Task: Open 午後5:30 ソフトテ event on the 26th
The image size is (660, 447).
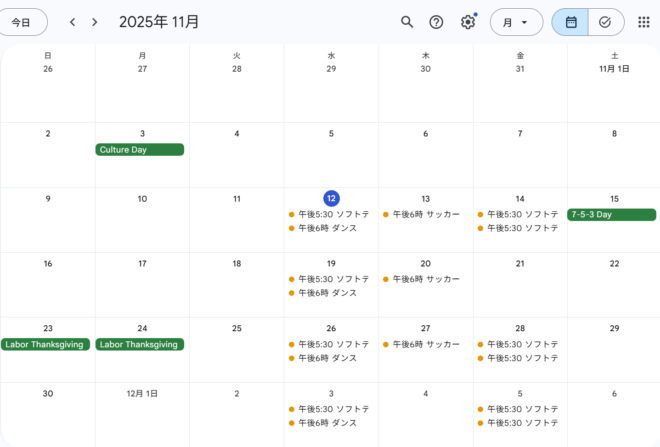Action: pyautogui.click(x=329, y=344)
